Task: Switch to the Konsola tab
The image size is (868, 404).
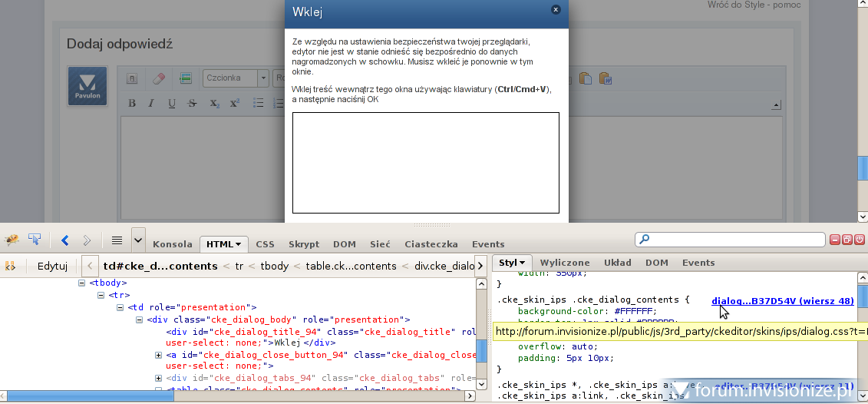Action: point(173,244)
